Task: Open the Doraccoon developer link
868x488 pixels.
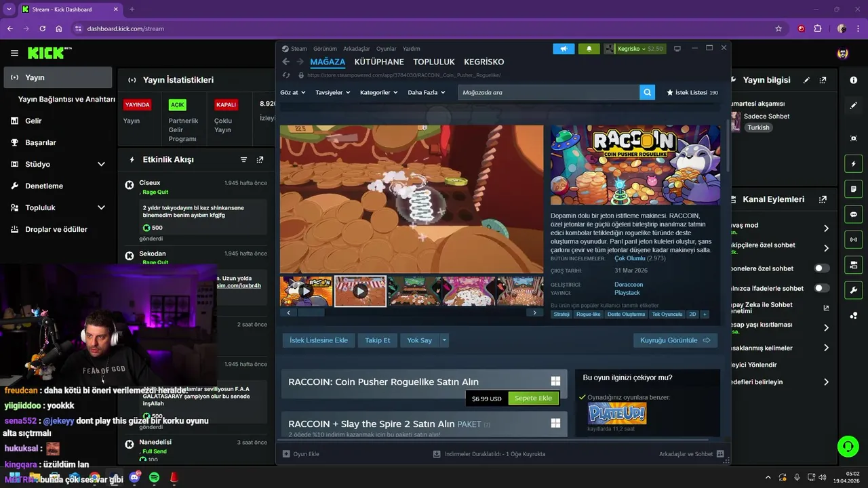Action: click(629, 285)
